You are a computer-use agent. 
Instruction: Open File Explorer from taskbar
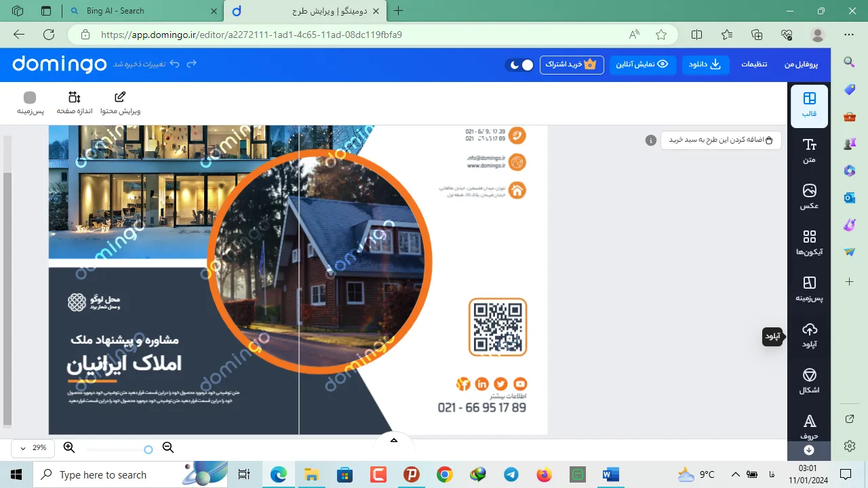point(311,474)
